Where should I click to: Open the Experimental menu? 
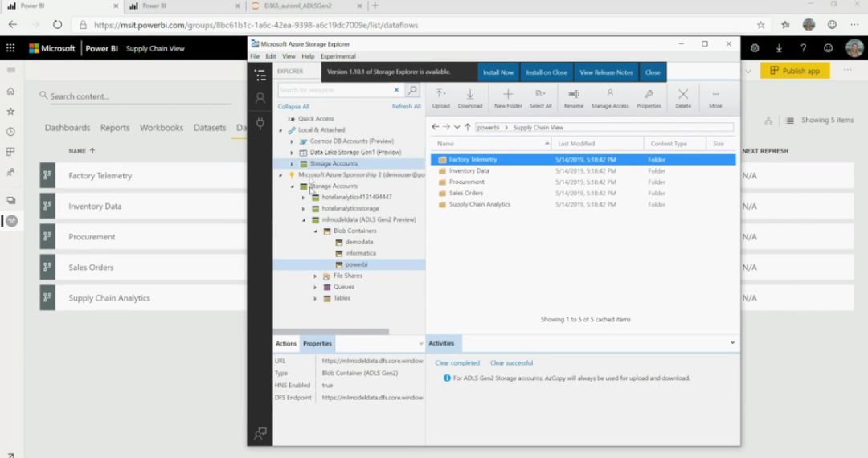(338, 56)
